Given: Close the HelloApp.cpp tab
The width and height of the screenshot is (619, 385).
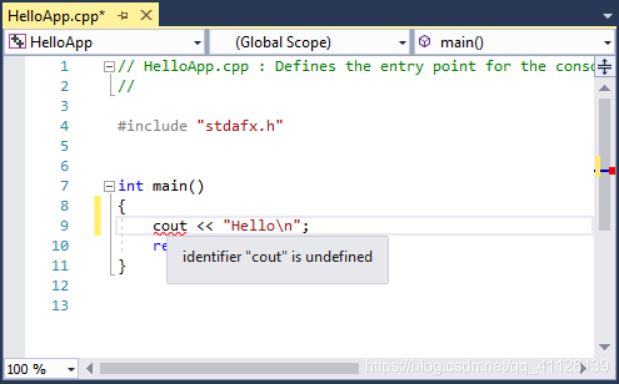Looking at the screenshot, I should 146,15.
